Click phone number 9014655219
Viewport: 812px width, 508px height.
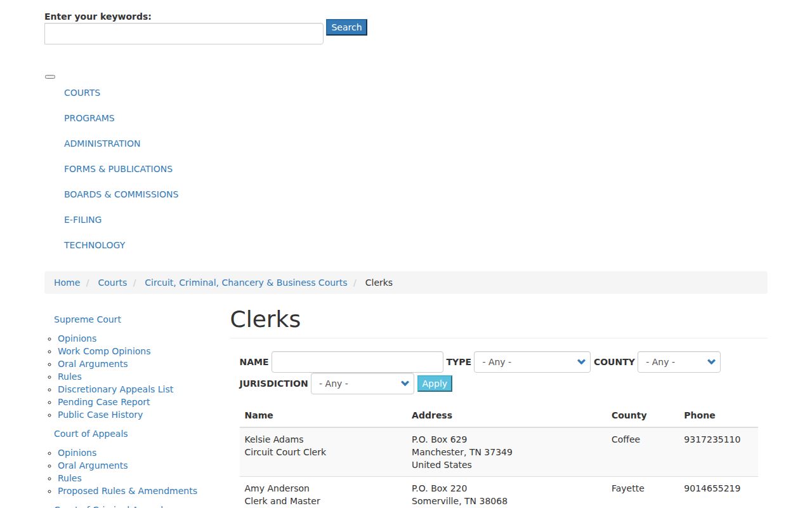tap(712, 488)
